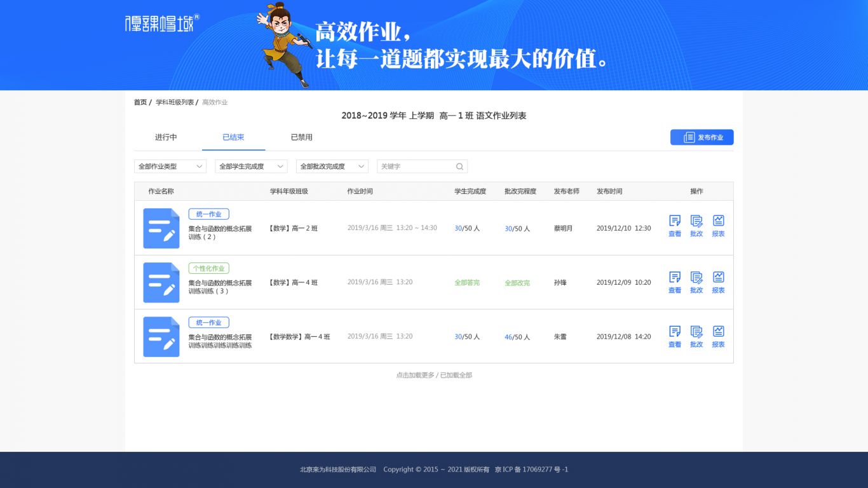This screenshot has width=868, height=488.
Task: Click 发布时间 column header
Action: pyautogui.click(x=609, y=191)
